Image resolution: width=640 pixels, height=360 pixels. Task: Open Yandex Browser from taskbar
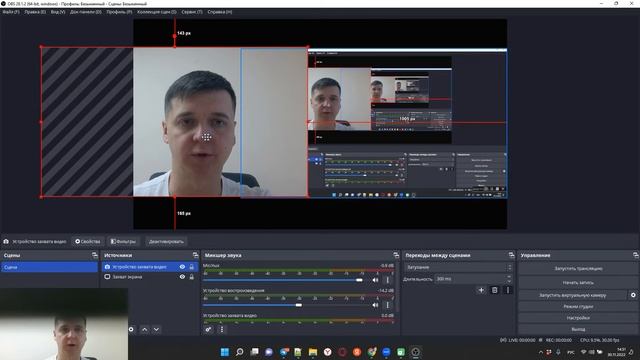point(327,352)
